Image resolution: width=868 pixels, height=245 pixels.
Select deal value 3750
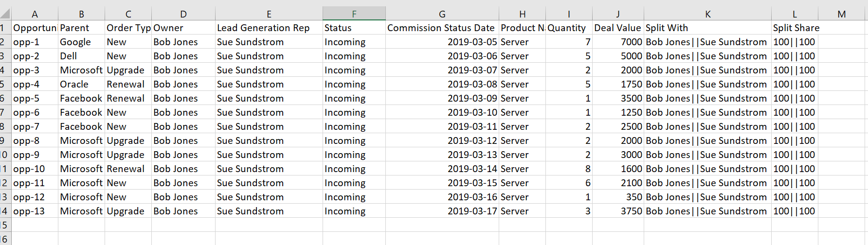(618, 211)
